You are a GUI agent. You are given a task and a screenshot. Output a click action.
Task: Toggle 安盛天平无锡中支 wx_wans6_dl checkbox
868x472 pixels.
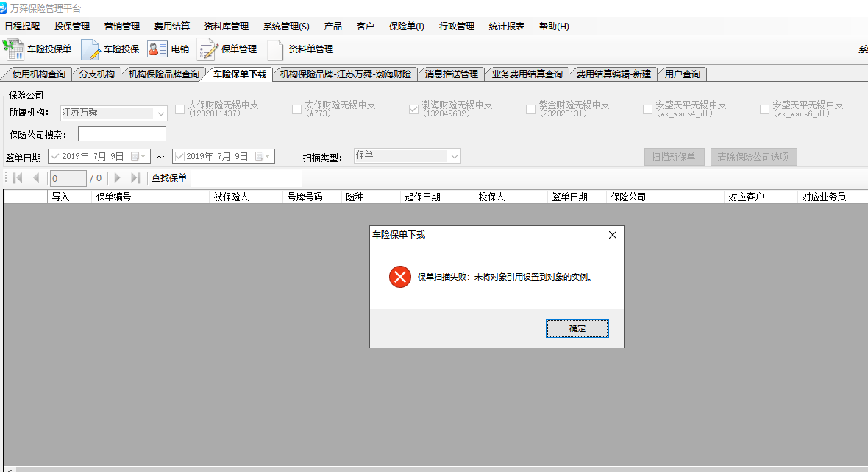click(x=764, y=110)
